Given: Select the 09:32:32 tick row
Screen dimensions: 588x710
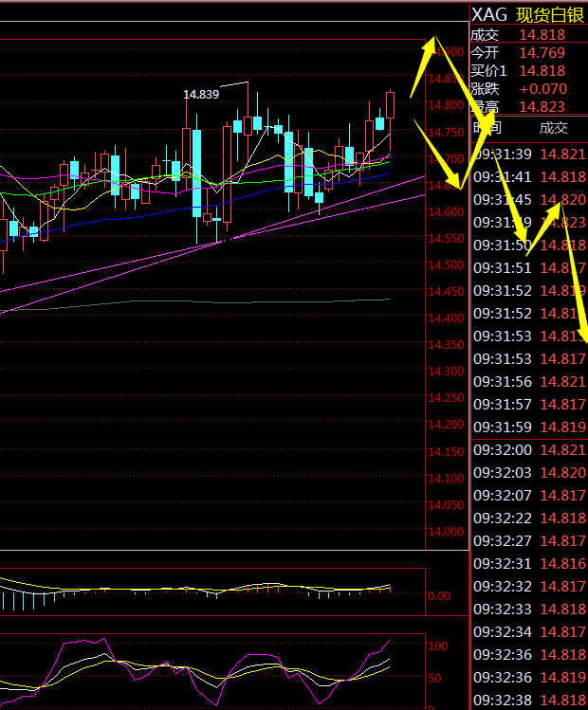Looking at the screenshot, I should [x=529, y=587].
